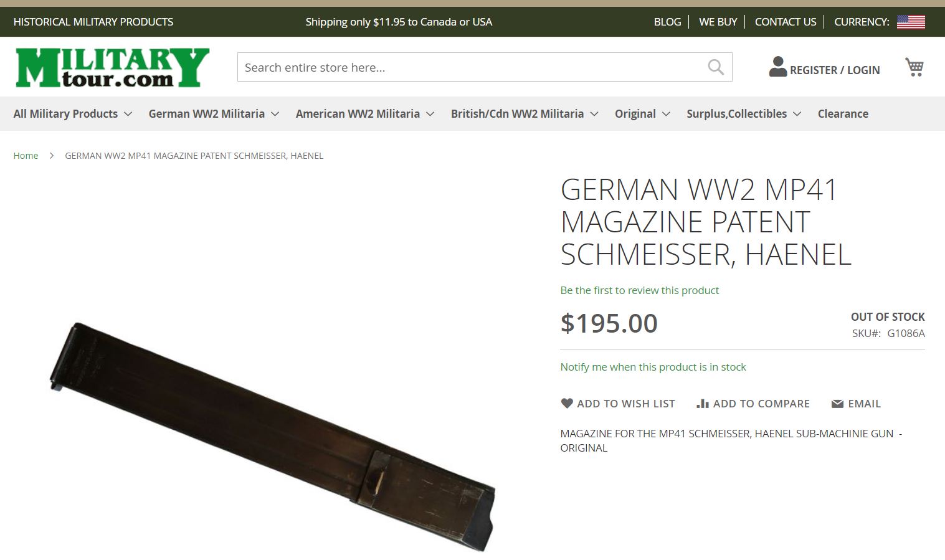Image resolution: width=945 pixels, height=560 pixels.
Task: Click the MP41 magazine product image
Action: point(272,437)
